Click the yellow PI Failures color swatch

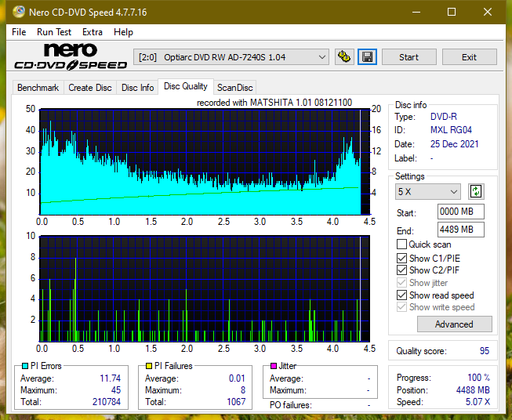(x=149, y=366)
